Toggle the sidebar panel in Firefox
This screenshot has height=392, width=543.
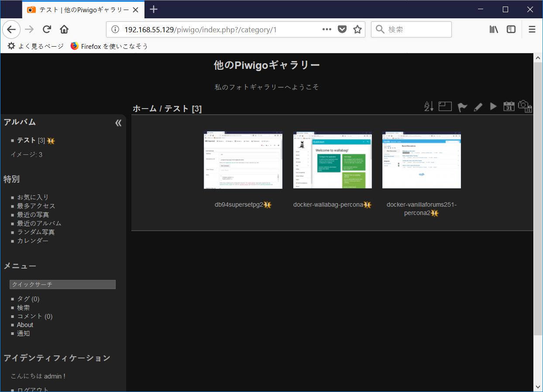[x=511, y=29]
